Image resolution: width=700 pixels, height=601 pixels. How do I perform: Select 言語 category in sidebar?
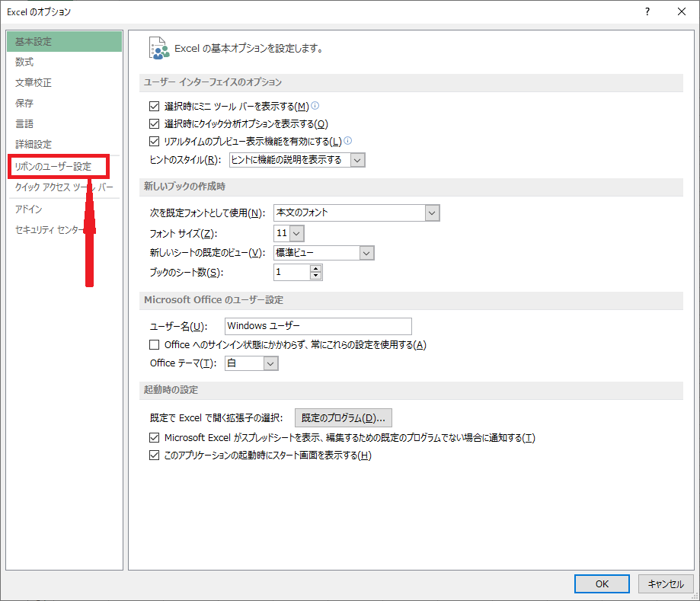point(64,123)
